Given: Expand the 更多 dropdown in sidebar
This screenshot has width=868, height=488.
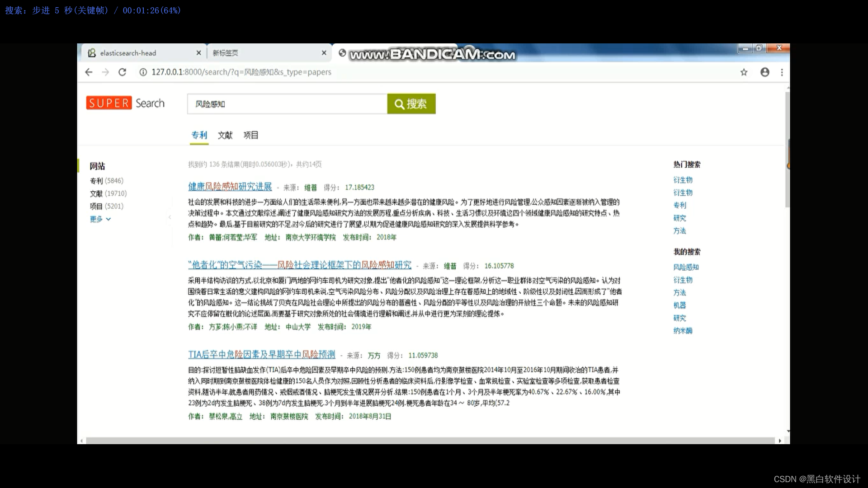Looking at the screenshot, I should pos(100,219).
